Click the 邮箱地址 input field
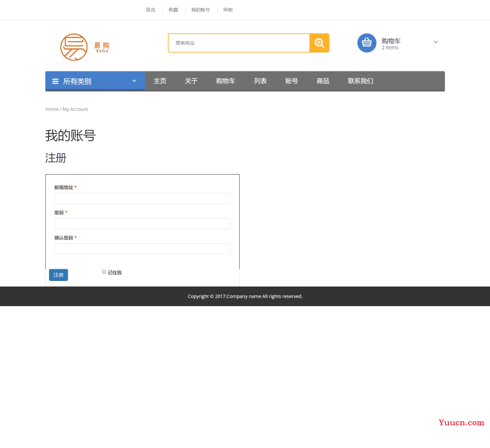 [142, 198]
